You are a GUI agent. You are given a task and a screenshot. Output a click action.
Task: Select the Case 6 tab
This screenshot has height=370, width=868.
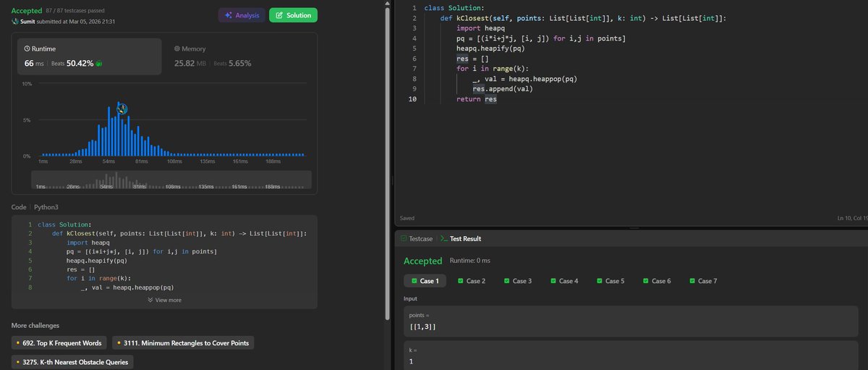click(657, 281)
